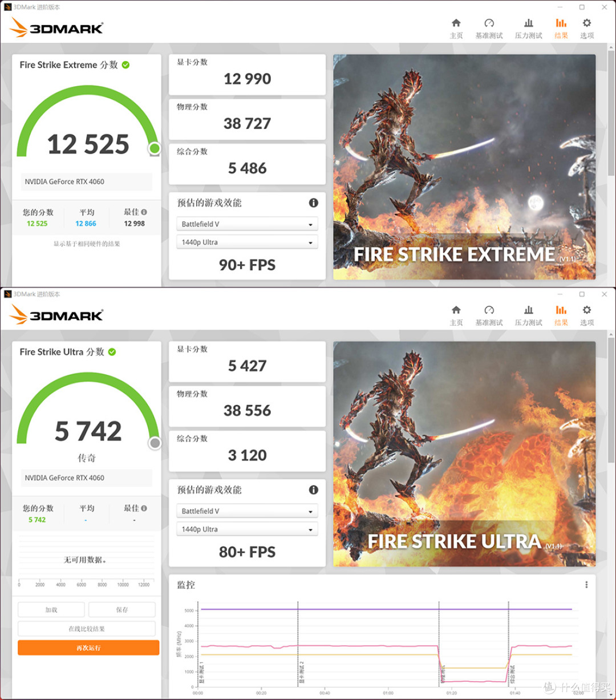This screenshot has width=616, height=700.
Task: Open 主页 home in the top 3DMark window
Action: click(456, 28)
